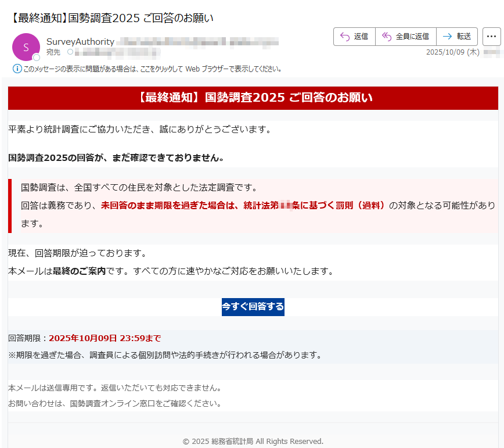504x448 pixels.
Task: Click the 転送 forward button
Action: 458,36
